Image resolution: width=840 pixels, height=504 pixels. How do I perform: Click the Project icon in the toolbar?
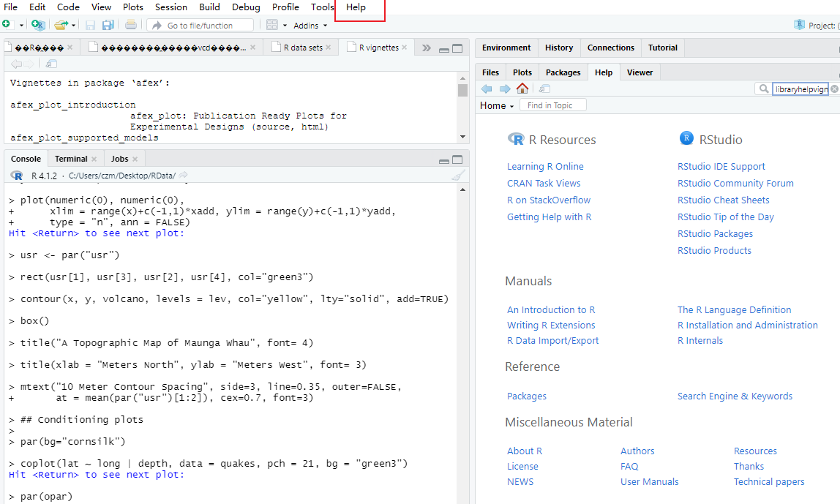point(799,25)
